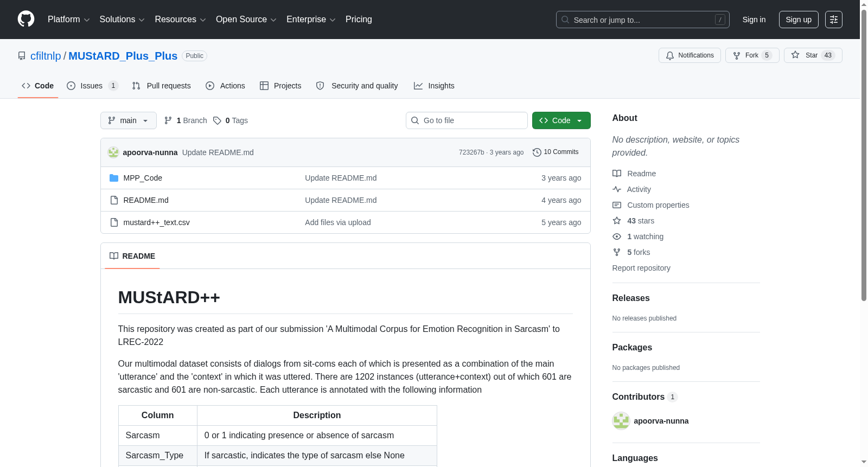The height and width of the screenshot is (467, 868).
Task: Click the star icon beside 43 stars
Action: (617, 221)
